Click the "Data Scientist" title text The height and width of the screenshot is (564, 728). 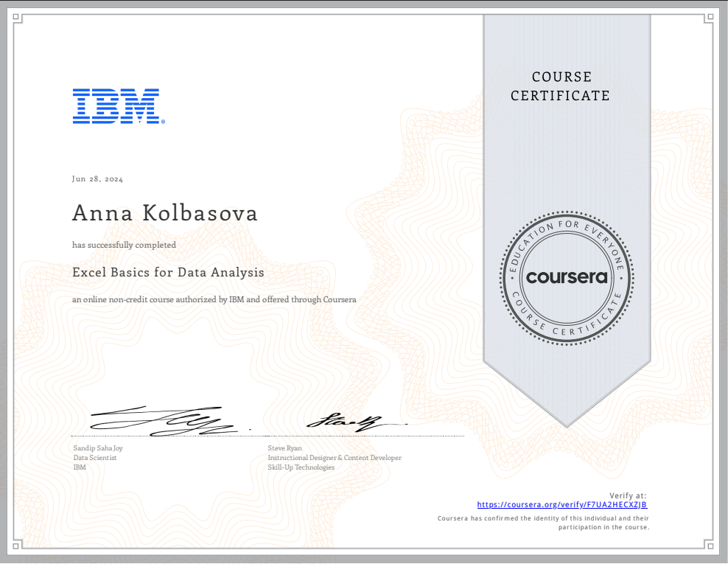coord(94,457)
